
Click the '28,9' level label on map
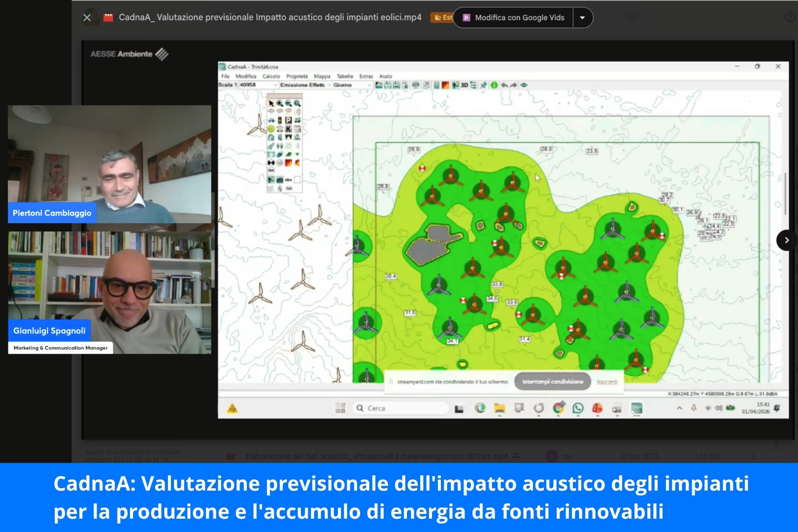(414, 149)
